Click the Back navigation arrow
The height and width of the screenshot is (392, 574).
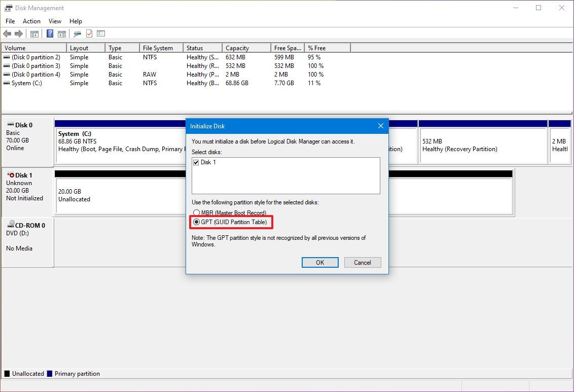tap(7, 33)
